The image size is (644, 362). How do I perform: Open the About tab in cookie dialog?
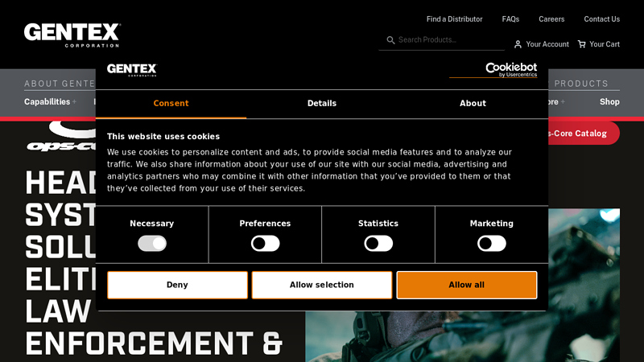click(x=473, y=104)
